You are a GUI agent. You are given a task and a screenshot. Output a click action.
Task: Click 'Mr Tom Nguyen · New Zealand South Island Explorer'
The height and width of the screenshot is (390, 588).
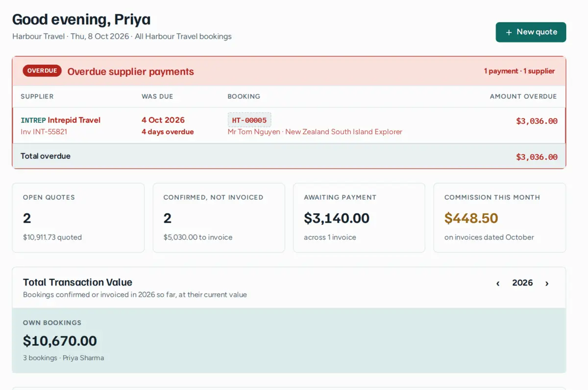(315, 131)
